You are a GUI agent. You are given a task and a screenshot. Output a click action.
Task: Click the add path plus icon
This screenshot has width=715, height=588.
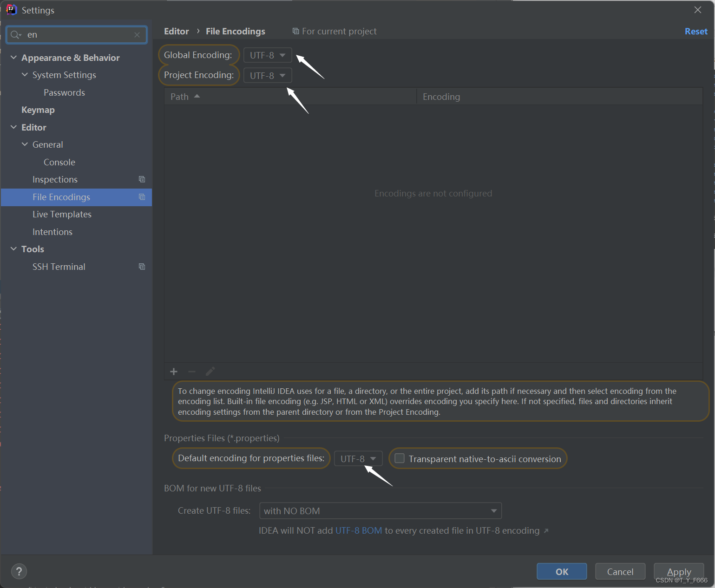[x=173, y=372]
